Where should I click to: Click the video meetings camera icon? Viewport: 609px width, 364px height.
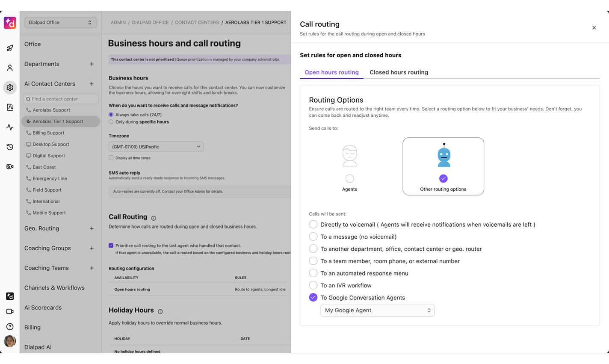[x=9, y=311]
